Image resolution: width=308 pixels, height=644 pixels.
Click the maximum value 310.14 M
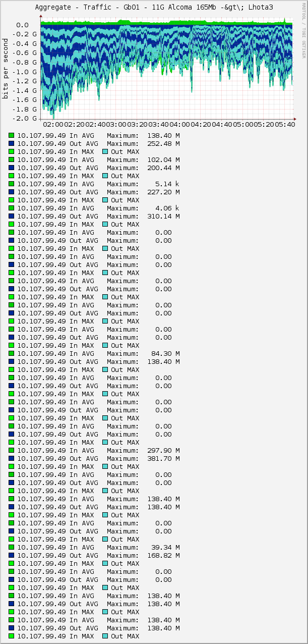[163, 217]
